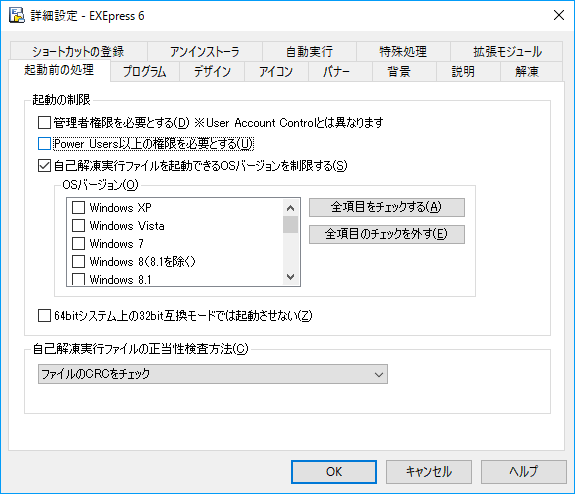Open the ショートカットの登録 tab
This screenshot has height=494, width=575.
point(78,51)
